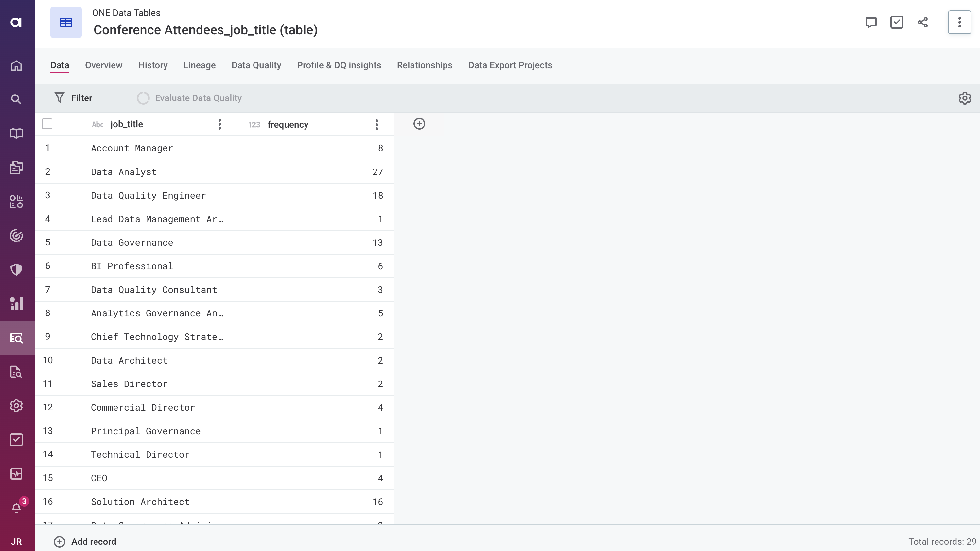Enable Evaluate Data Quality toggle

click(143, 98)
